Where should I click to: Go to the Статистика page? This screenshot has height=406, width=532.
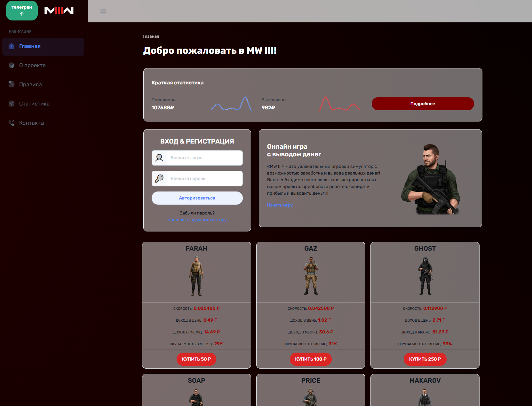point(43,104)
